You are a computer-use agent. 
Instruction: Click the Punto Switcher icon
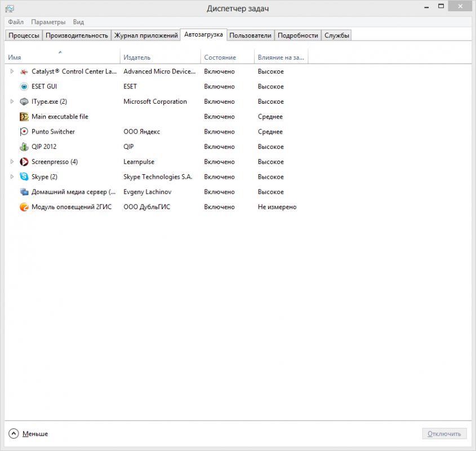point(24,131)
